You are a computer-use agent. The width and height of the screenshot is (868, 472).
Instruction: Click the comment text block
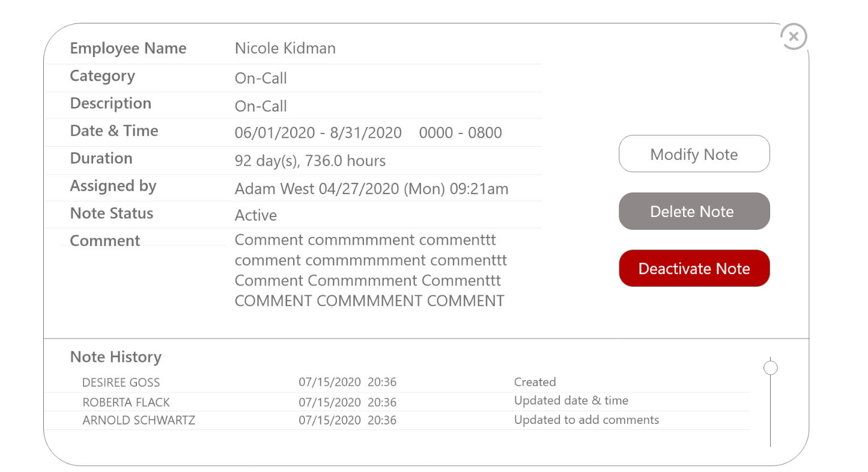pyautogui.click(x=370, y=271)
